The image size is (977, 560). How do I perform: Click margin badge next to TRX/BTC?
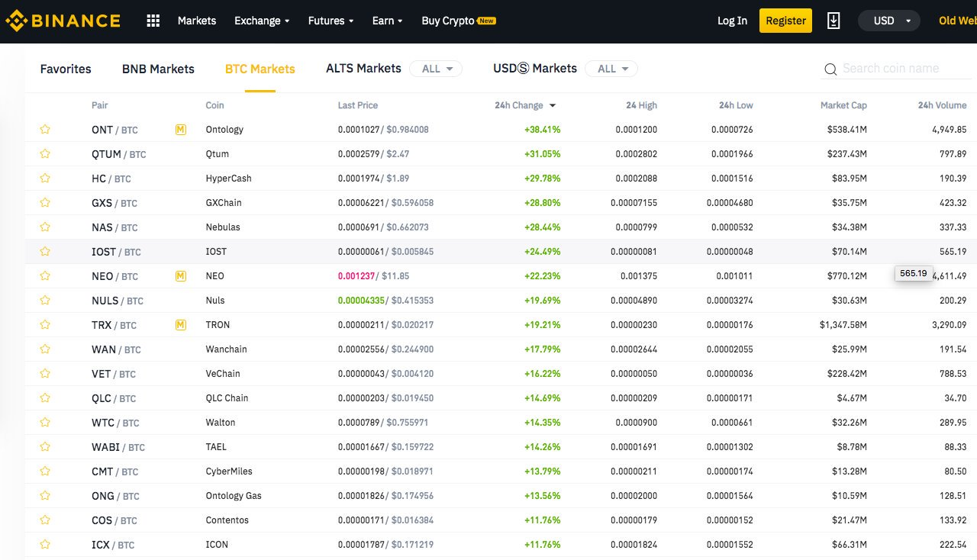tap(181, 325)
